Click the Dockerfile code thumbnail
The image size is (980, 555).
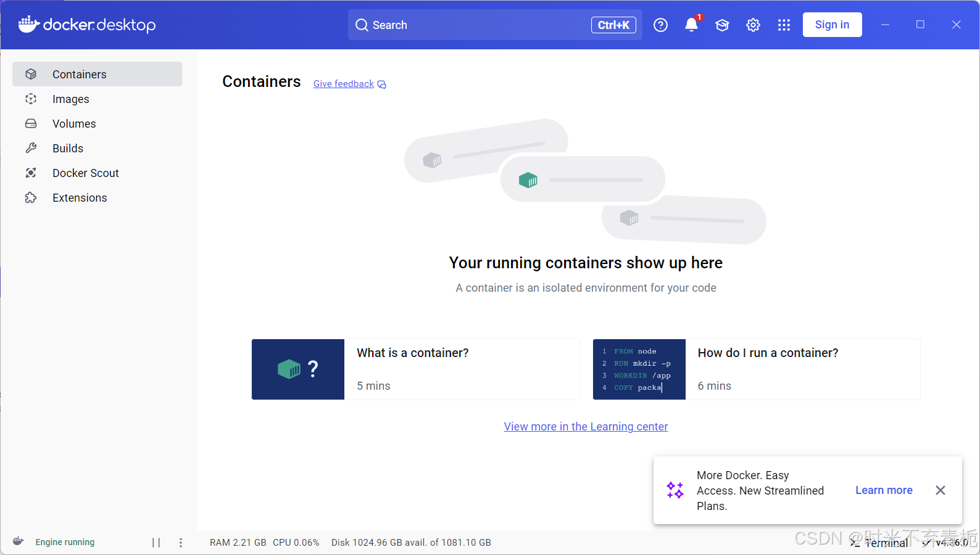click(639, 369)
